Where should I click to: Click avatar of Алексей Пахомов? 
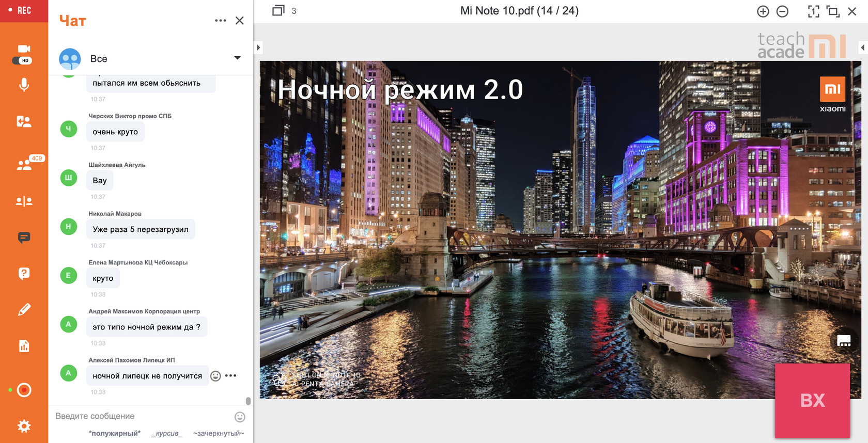[x=69, y=373]
